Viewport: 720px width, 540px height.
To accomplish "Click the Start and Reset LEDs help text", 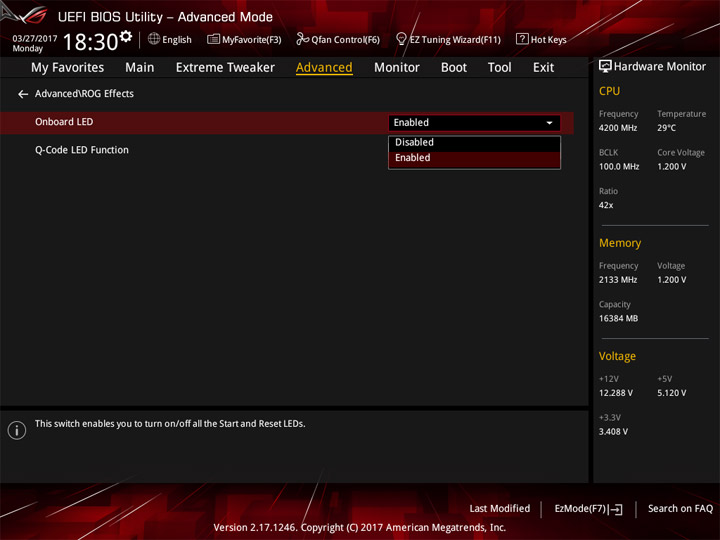I will click(x=170, y=424).
